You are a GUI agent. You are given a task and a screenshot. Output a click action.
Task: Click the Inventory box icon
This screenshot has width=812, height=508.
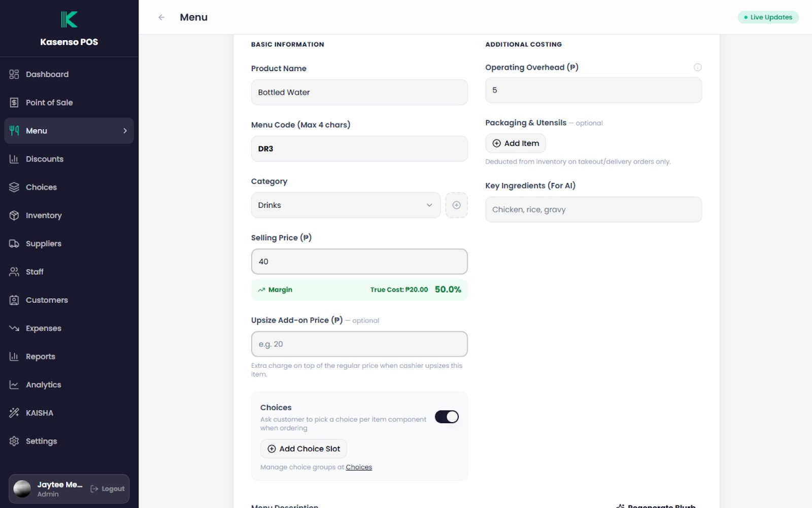[x=14, y=215]
